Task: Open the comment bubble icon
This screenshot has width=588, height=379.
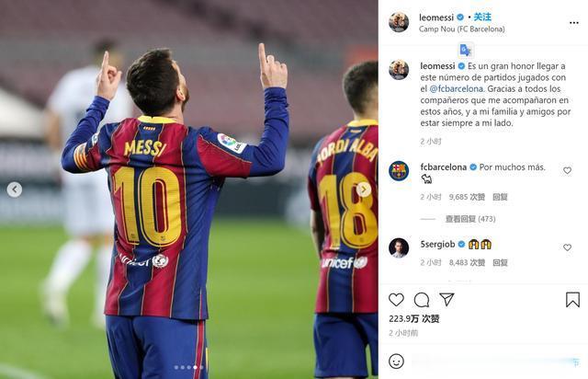Action: click(422, 300)
